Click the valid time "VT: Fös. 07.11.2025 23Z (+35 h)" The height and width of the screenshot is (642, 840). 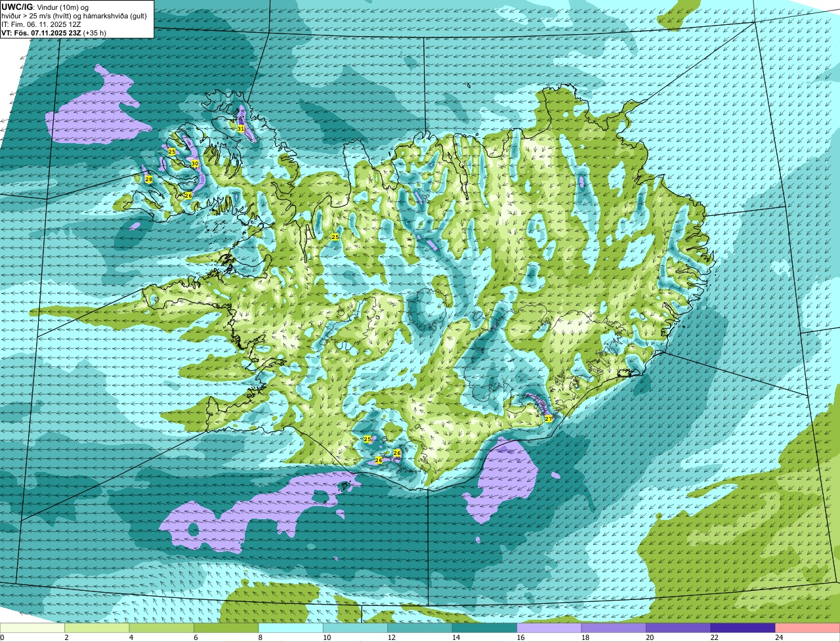click(54, 33)
